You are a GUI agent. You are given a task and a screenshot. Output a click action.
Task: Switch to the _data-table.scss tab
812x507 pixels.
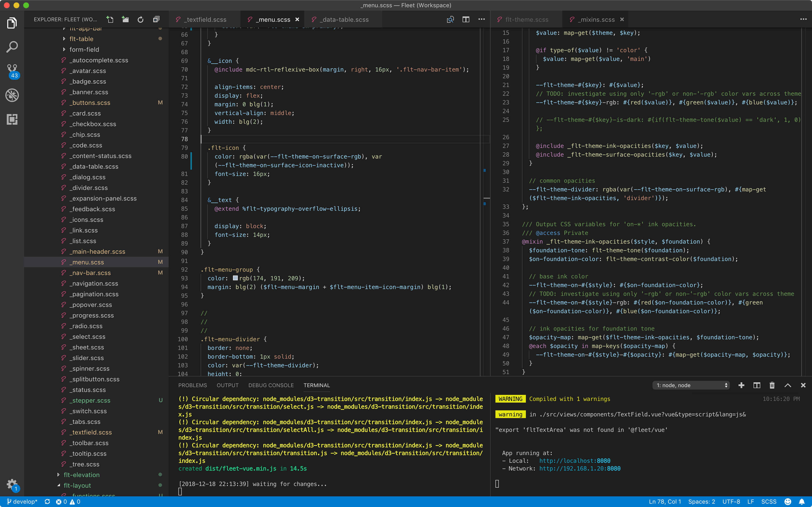click(x=343, y=19)
